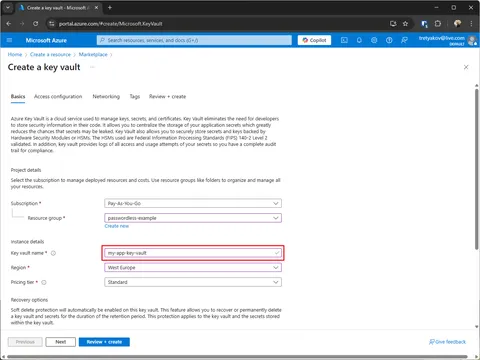Go to Marketplace breadcrumb
The image size is (480, 360).
(93, 54)
